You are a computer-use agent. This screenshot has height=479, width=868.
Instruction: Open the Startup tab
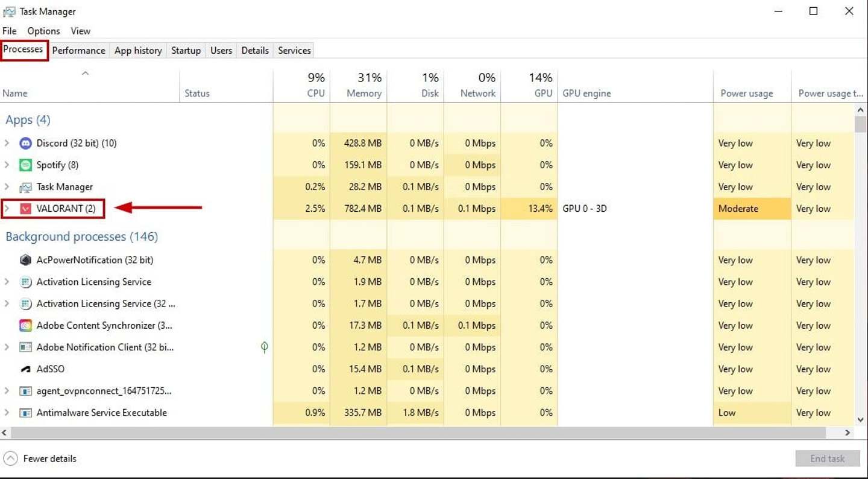pyautogui.click(x=186, y=50)
